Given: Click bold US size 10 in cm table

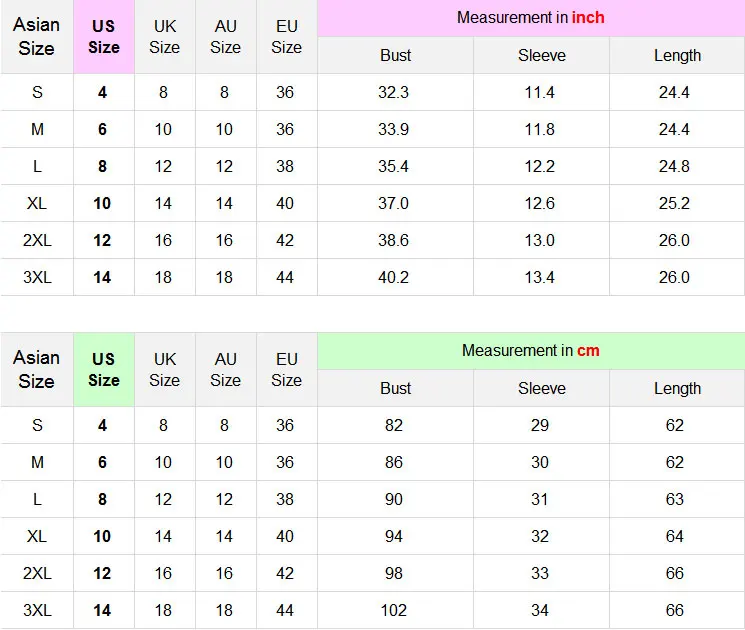Looking at the screenshot, I should pyautogui.click(x=102, y=536).
